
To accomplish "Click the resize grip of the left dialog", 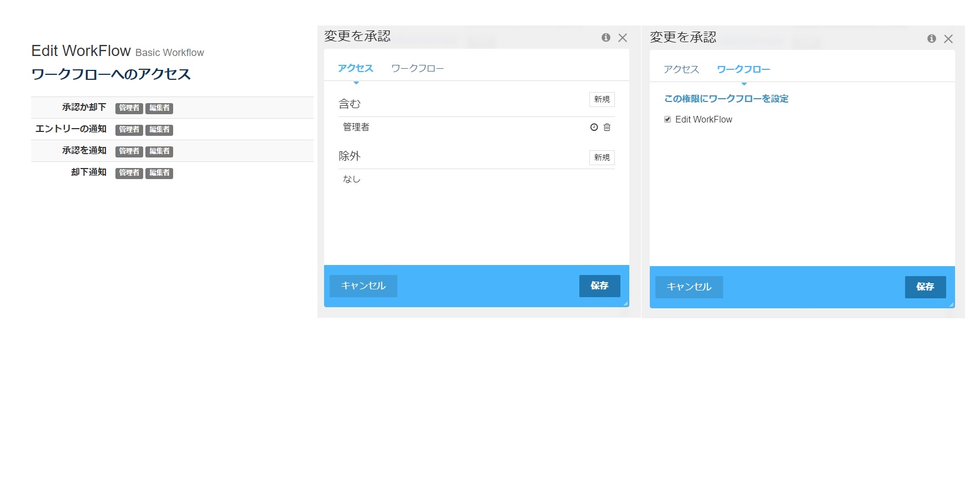I will point(625,303).
